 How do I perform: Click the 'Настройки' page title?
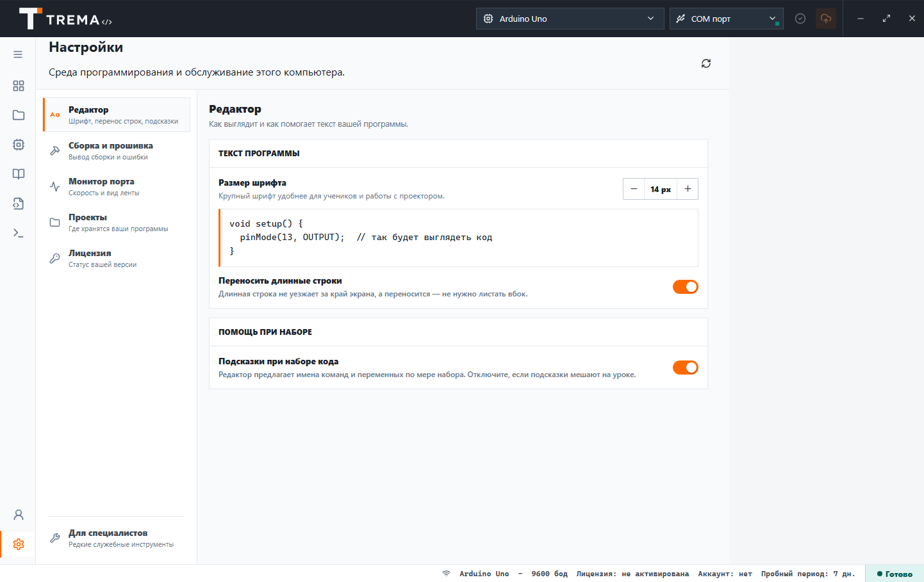(x=86, y=47)
